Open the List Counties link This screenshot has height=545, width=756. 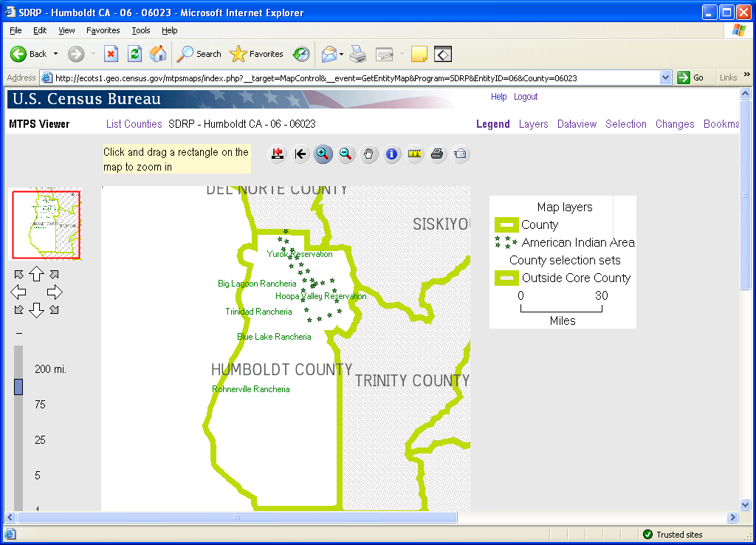134,124
